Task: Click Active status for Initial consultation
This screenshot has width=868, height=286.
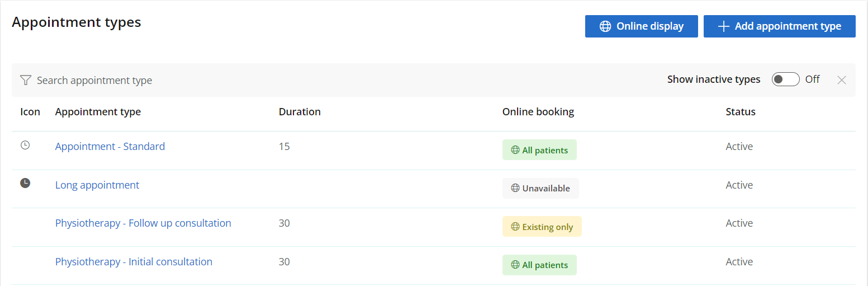Action: 739,262
